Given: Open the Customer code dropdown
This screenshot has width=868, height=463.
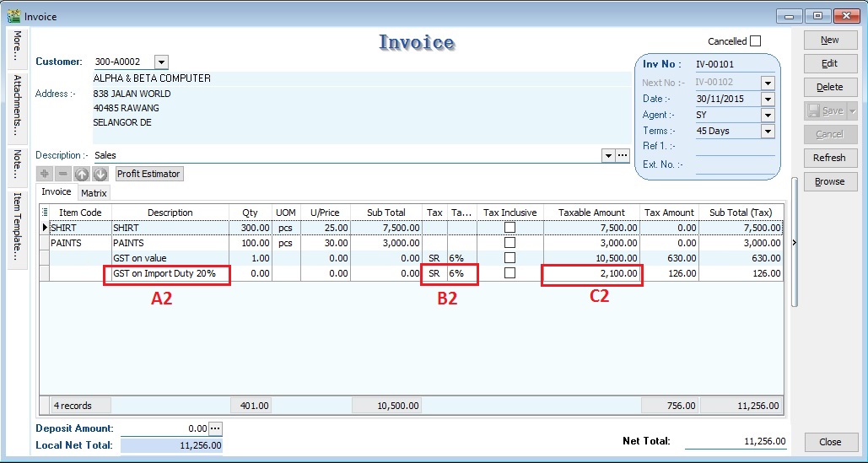Looking at the screenshot, I should click(x=161, y=62).
